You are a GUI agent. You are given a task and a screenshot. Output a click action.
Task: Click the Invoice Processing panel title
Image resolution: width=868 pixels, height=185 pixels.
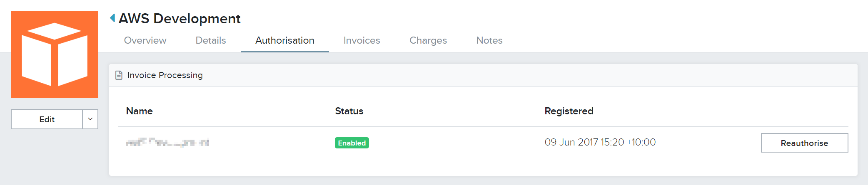[x=165, y=75]
